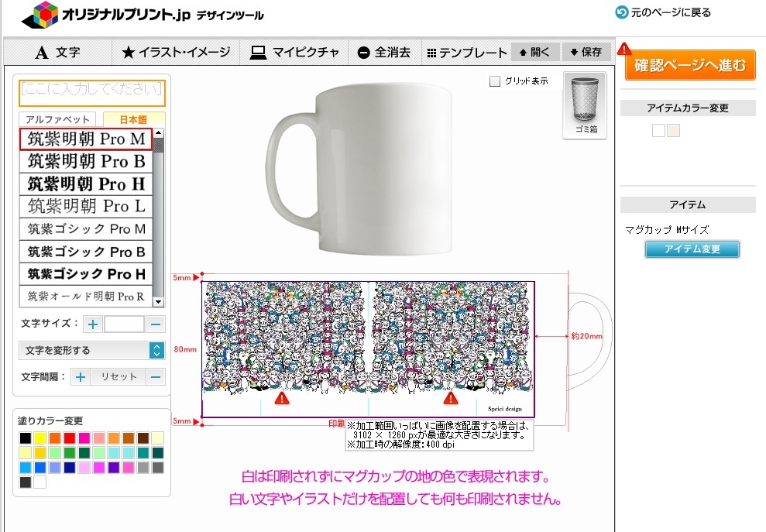Click the warning triangle under the design's right half
Screen dimensions: 766x532
pyautogui.click(x=451, y=398)
